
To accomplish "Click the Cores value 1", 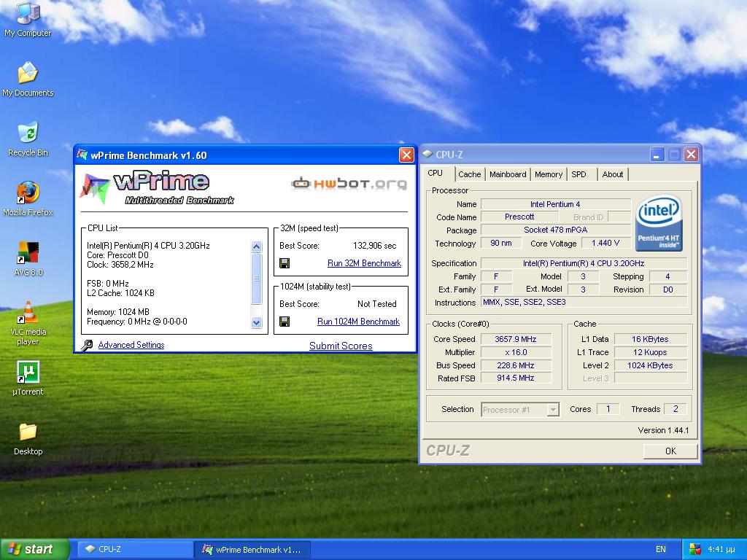I will (608, 408).
